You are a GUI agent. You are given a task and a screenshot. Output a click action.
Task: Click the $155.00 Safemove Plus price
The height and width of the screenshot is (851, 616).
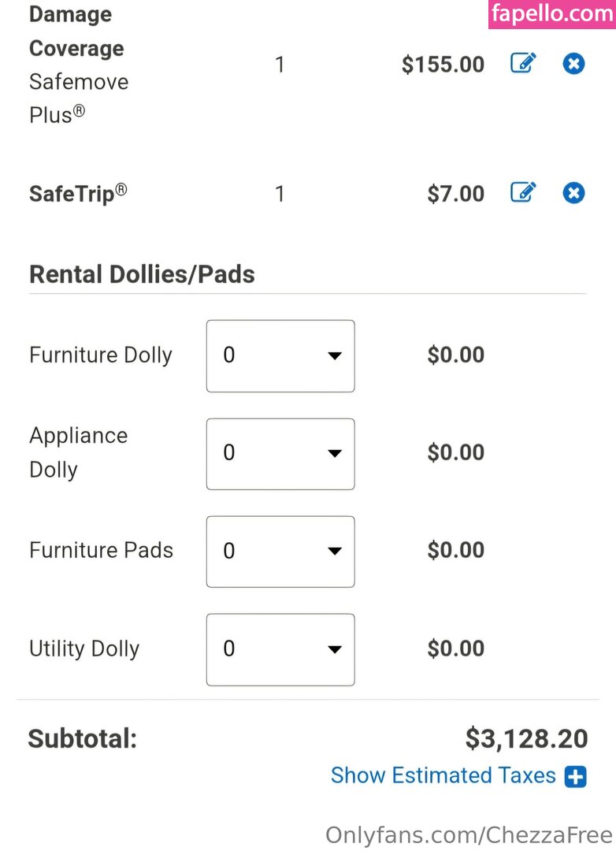coord(443,65)
